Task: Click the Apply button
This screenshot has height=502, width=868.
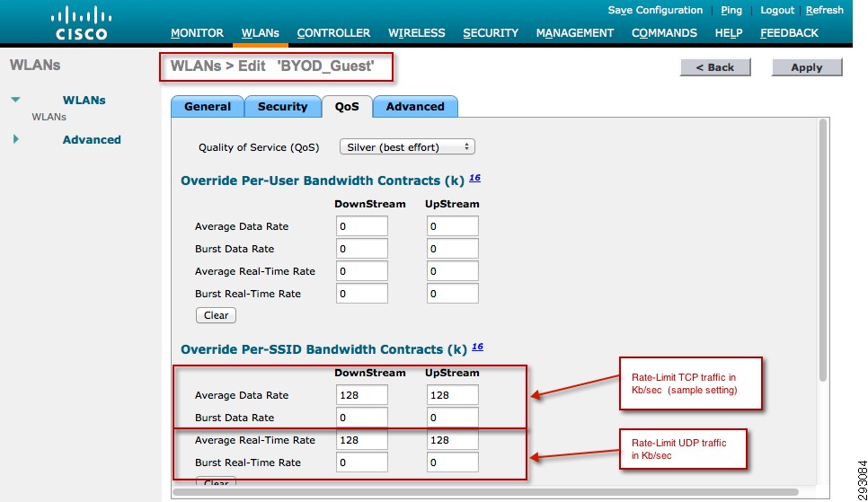Action: tap(807, 67)
